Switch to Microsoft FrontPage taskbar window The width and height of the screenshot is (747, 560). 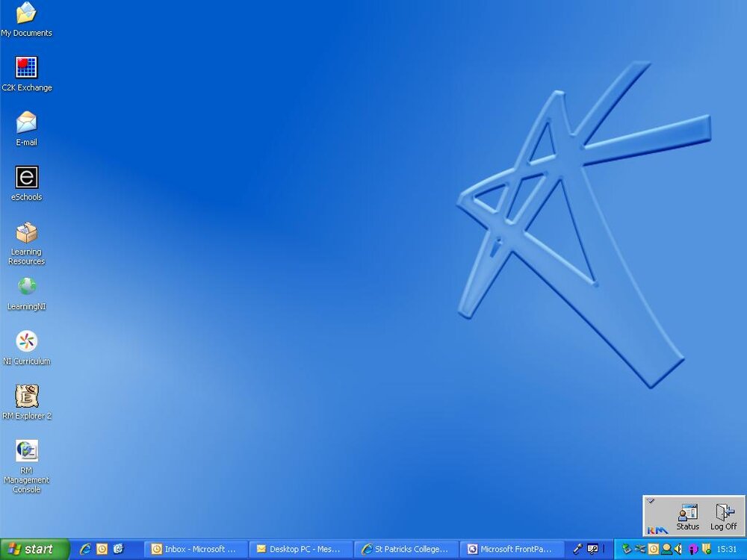[512, 550]
